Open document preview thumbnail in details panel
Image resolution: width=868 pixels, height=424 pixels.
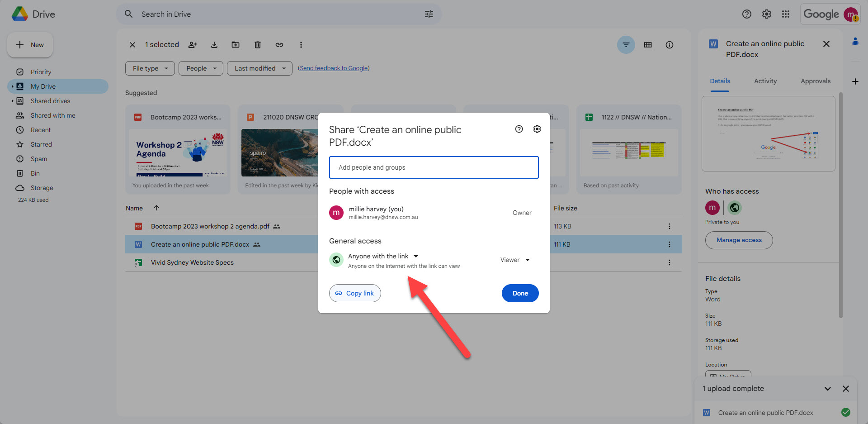click(768, 133)
